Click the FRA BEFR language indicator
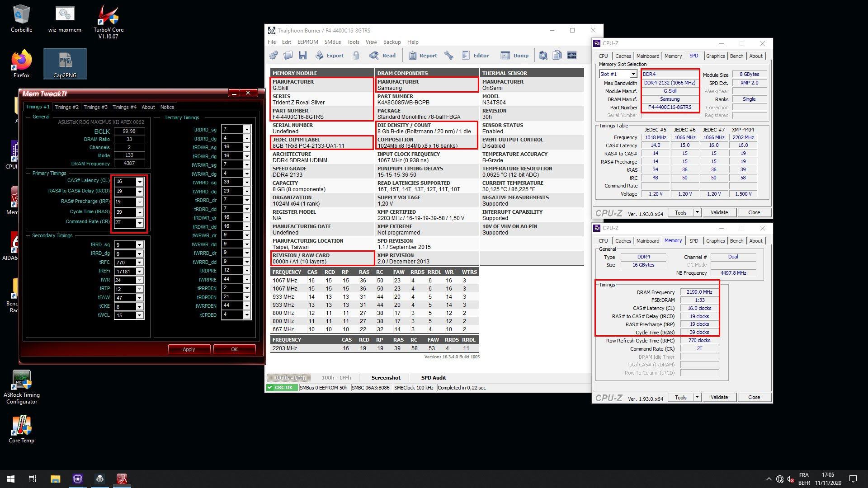 [804, 479]
